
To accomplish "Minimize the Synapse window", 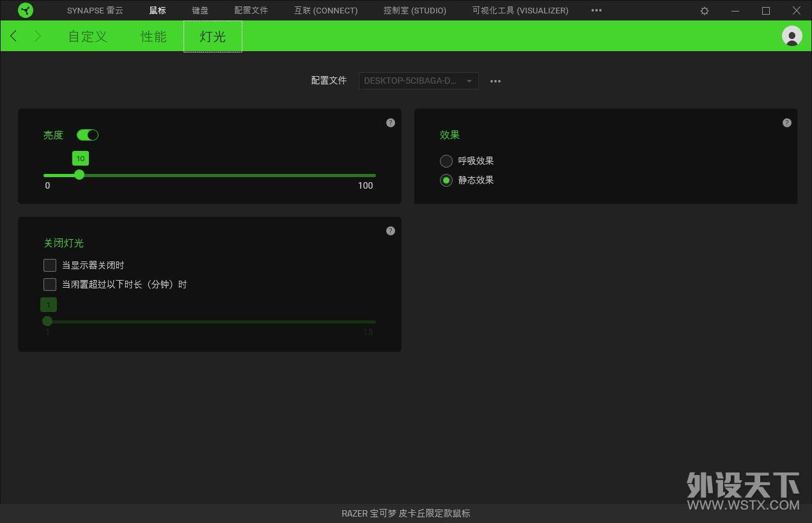I will pos(735,11).
